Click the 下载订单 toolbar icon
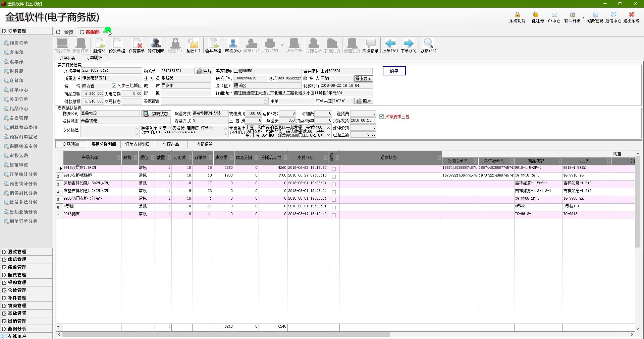This screenshot has height=339, width=644. click(x=62, y=43)
